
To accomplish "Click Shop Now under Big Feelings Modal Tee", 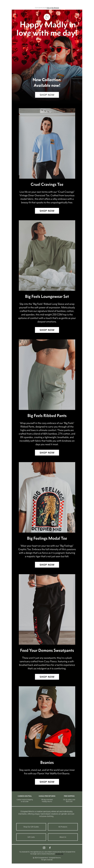I will [47, 565].
